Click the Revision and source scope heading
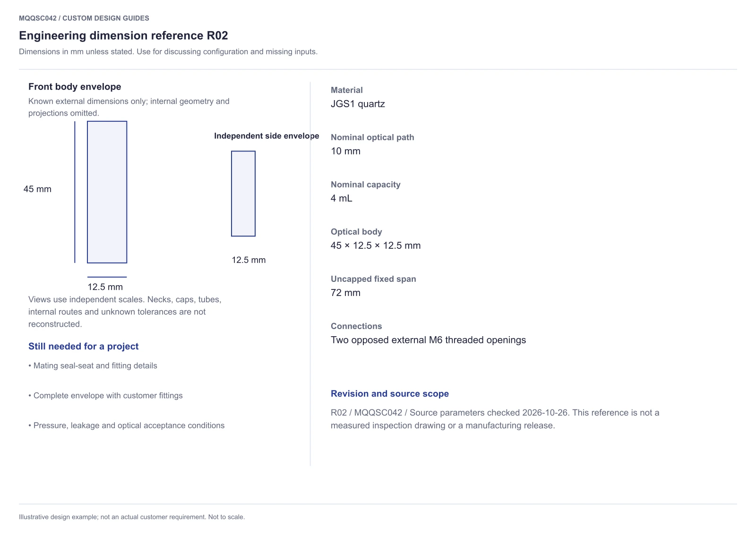Image resolution: width=756 pixels, height=534 pixels. pyautogui.click(x=390, y=394)
